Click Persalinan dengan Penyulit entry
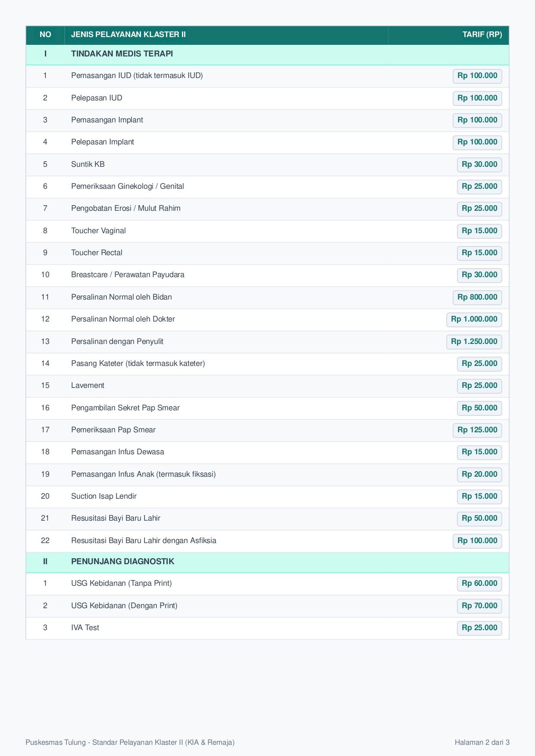 pyautogui.click(x=117, y=341)
